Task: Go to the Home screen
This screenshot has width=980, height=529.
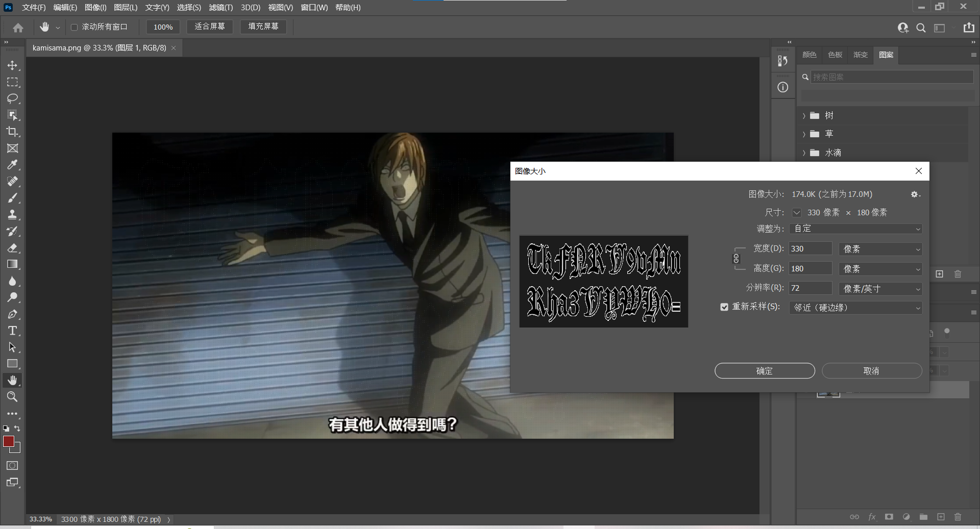Action: [x=18, y=28]
